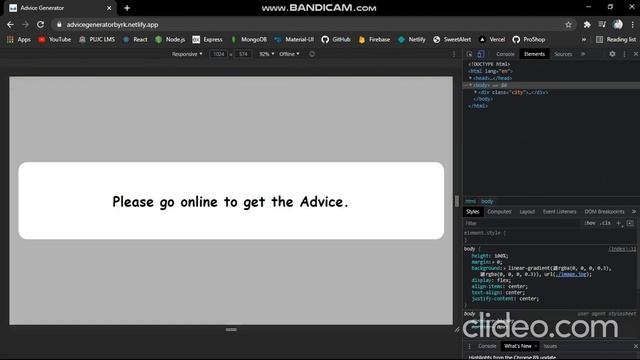640x360 pixels.
Task: Open the DevTools customize menu
Action: pyautogui.click(x=624, y=54)
